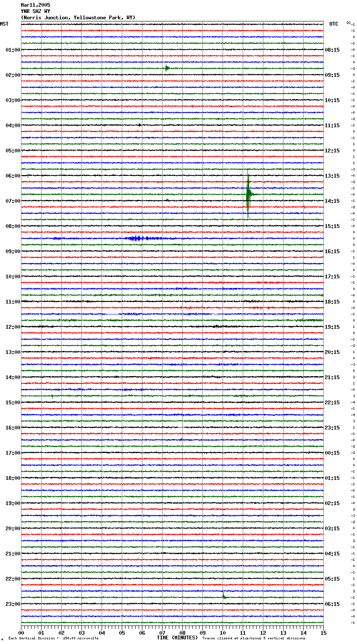Select the 00:15 UTC time label
The height and width of the screenshot is (644, 357).
pyautogui.click(x=332, y=453)
